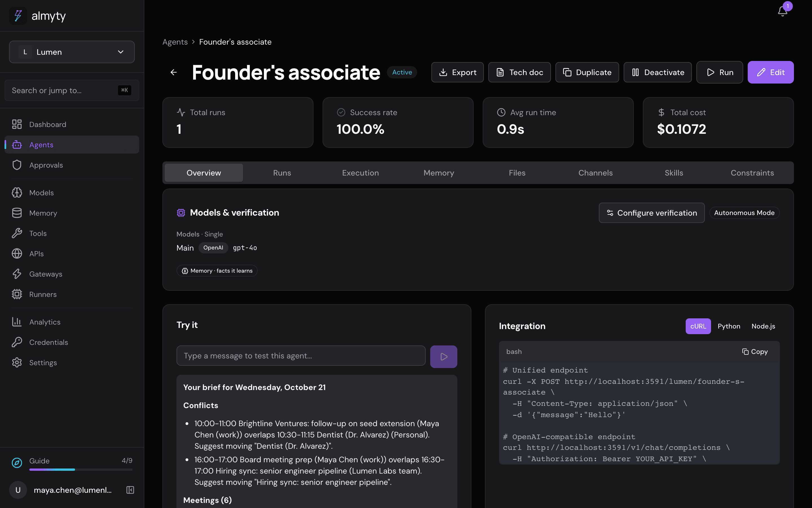
Task: Open the notifications bell
Action: click(x=782, y=11)
